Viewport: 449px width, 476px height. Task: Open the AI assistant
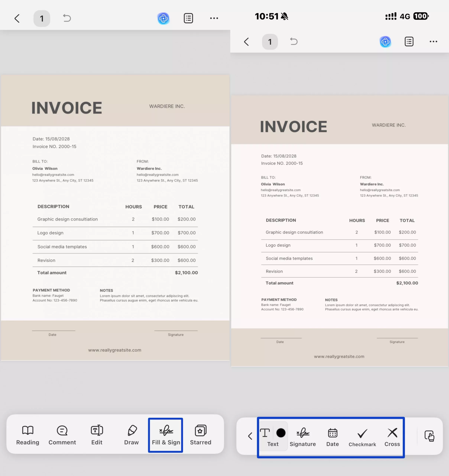click(163, 18)
